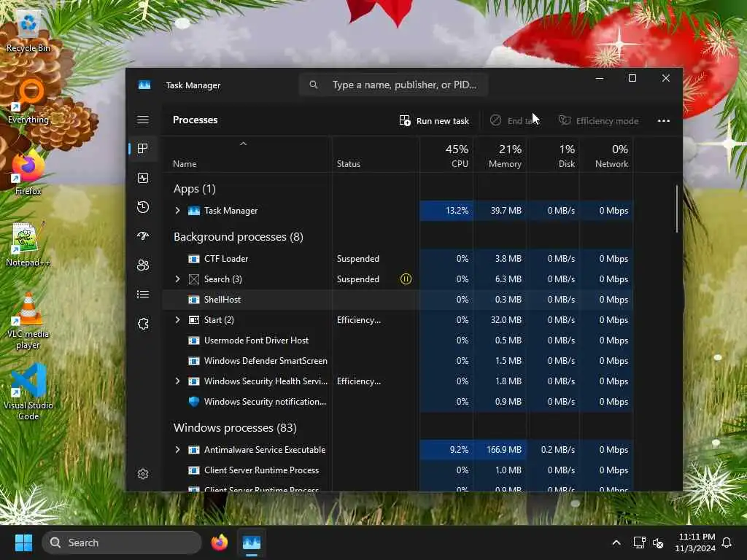Screen dimensions: 747x560
Task: Click the process list vertical scrollbar
Action: [676, 209]
